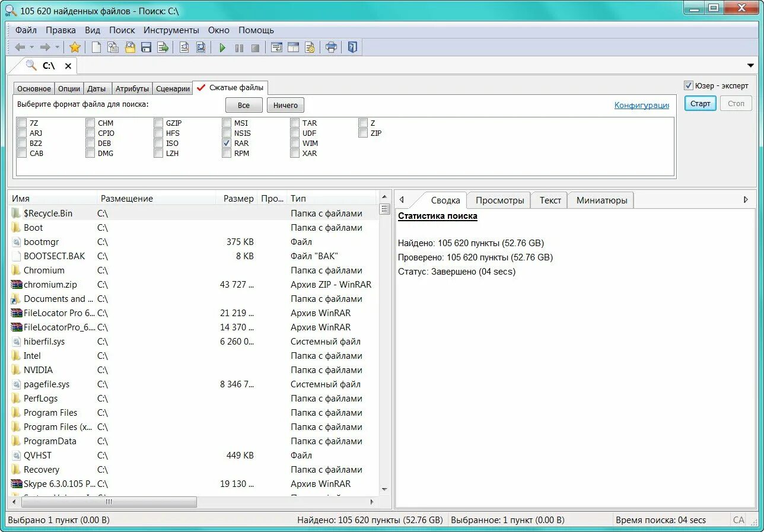The image size is (764, 532).
Task: Open the Инструменты menu
Action: pos(171,30)
